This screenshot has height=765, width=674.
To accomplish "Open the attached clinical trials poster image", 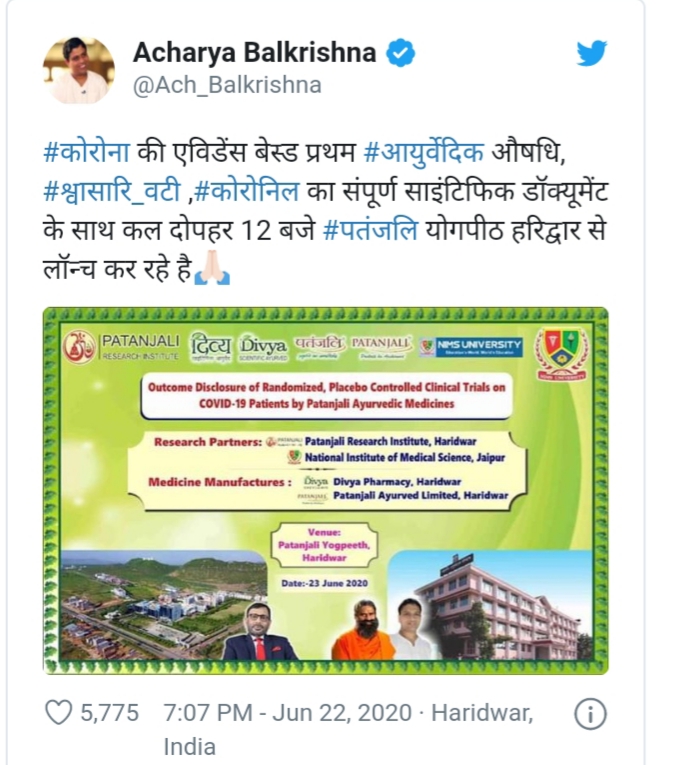I will [x=326, y=491].
